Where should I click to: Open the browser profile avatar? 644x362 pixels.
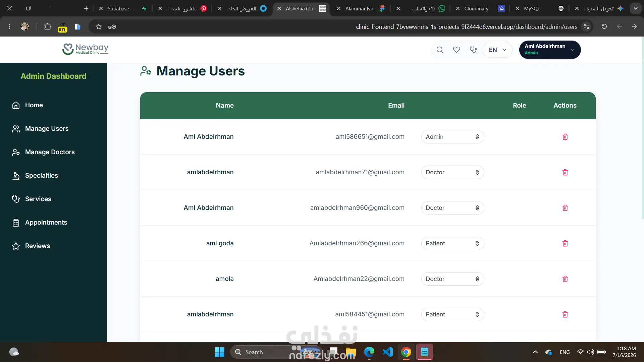pyautogui.click(x=24, y=26)
